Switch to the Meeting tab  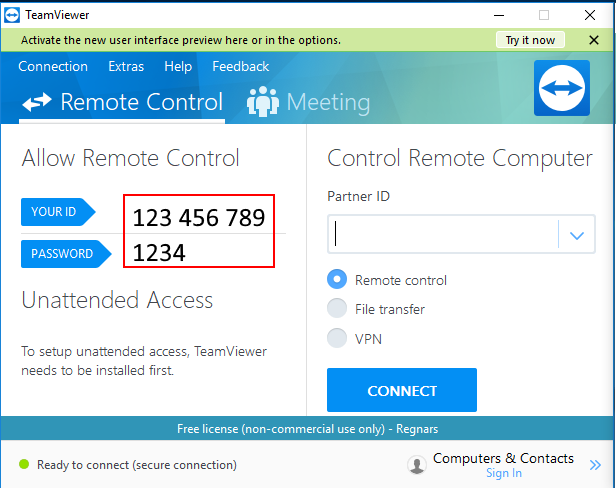[x=308, y=102]
